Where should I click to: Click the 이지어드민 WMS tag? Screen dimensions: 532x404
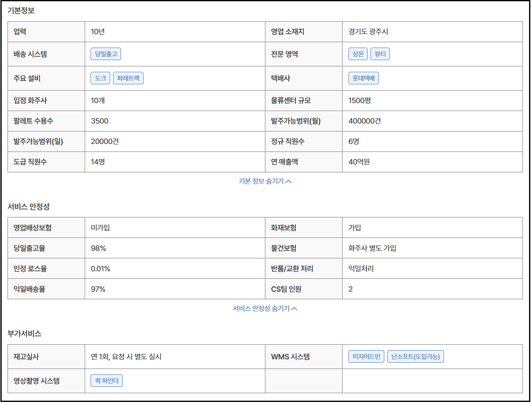(366, 356)
